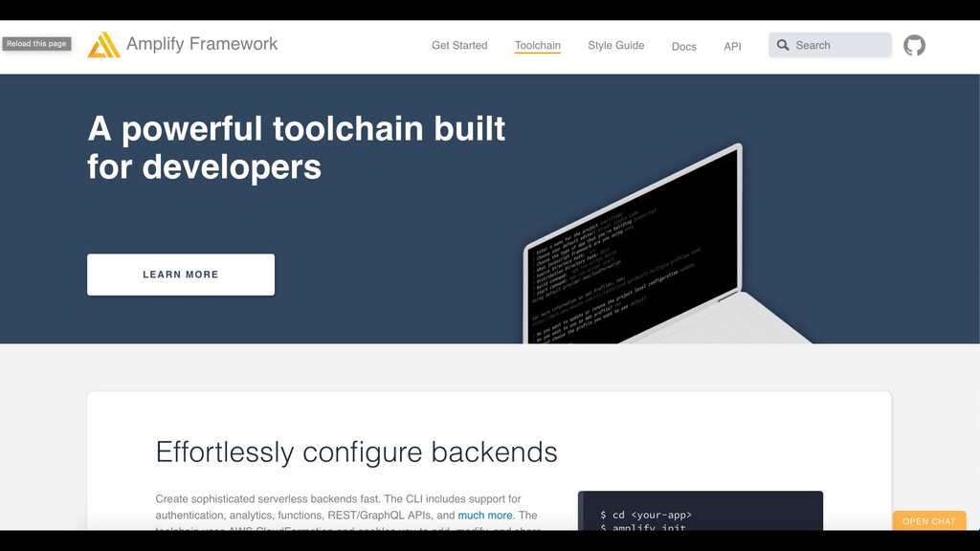Image resolution: width=980 pixels, height=551 pixels.
Task: Click the 'cd <your-app>' code line
Action: click(646, 515)
